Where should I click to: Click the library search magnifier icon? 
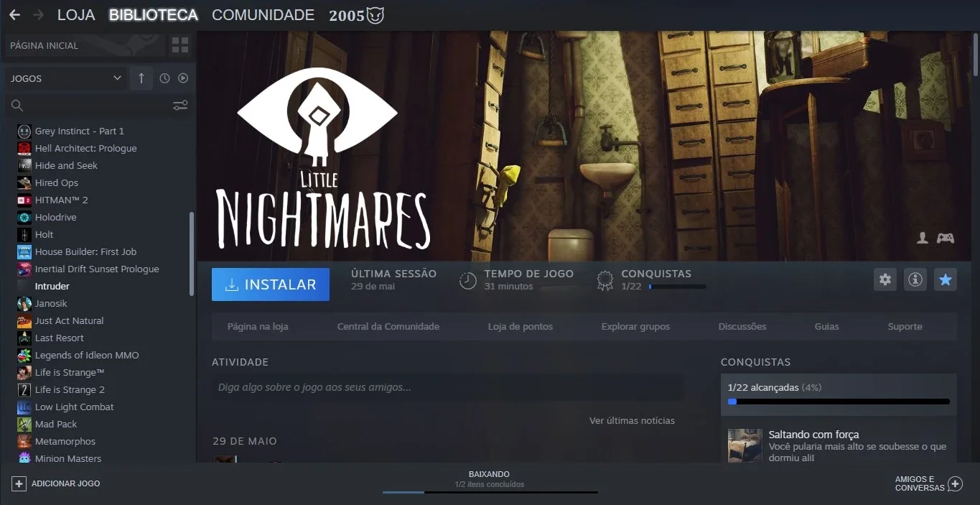pos(17,106)
